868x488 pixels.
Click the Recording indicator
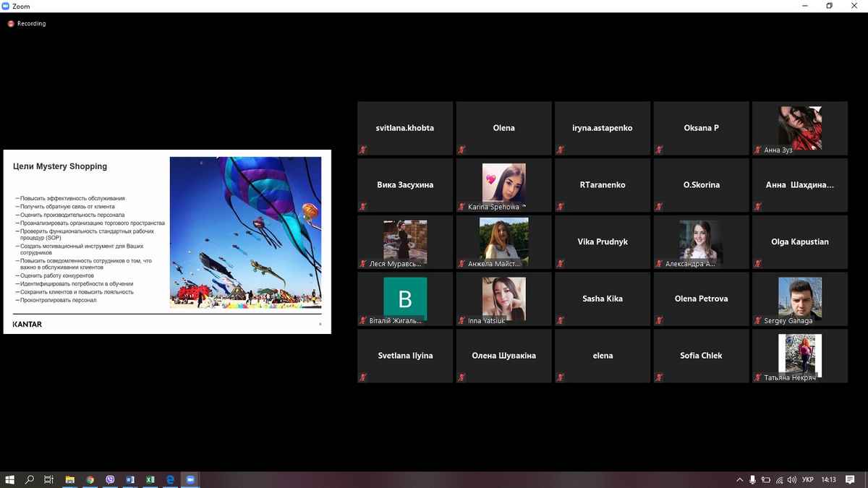tap(27, 24)
